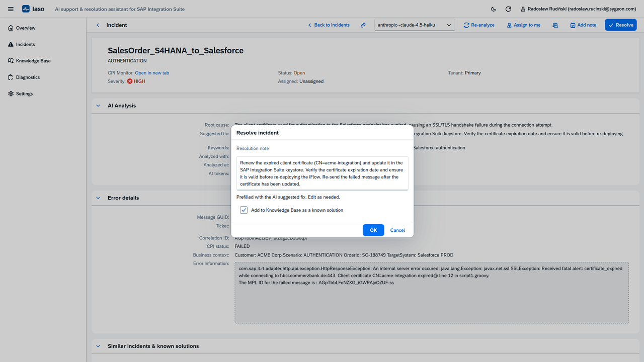Open Overview in sidebar

25,28
